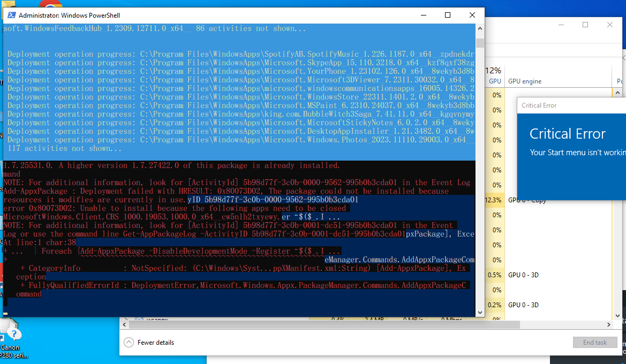Collapse Task Manager using Fewer details
626x364 pixels.
click(155, 342)
